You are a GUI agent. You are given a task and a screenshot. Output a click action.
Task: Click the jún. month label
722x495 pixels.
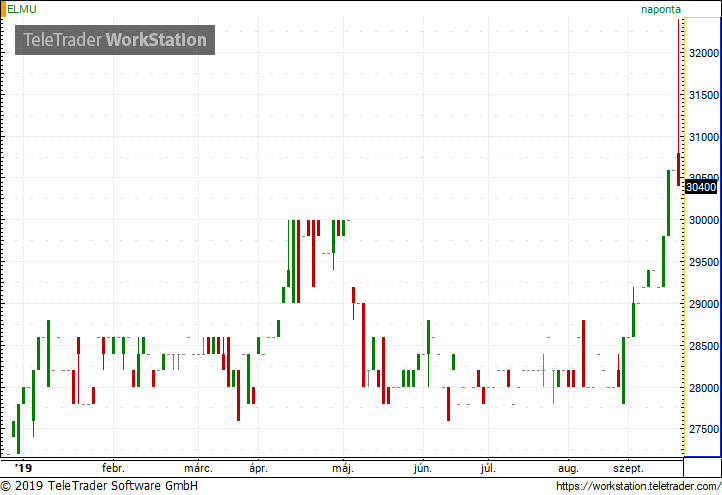coord(423,469)
